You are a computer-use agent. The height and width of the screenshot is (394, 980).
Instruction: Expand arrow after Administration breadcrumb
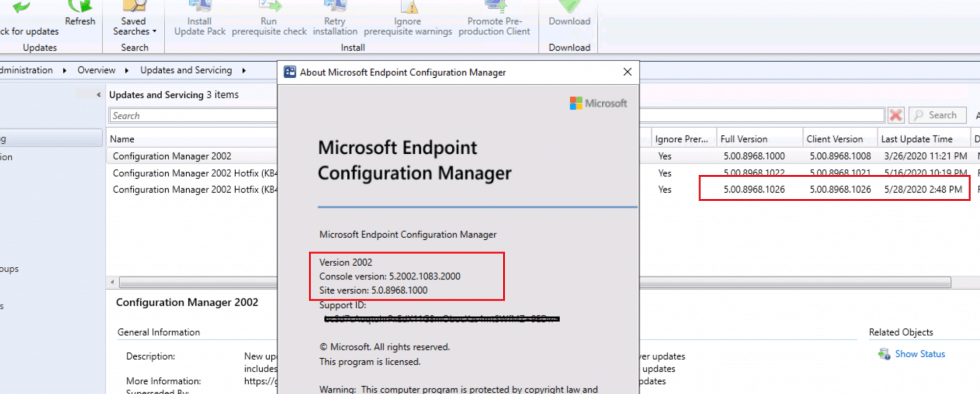pos(65,70)
